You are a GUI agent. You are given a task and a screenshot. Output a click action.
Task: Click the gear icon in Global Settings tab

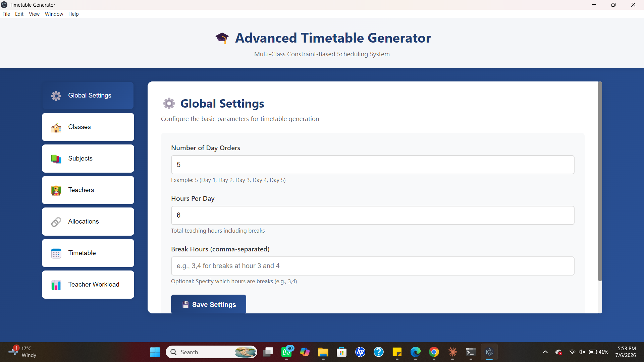click(x=56, y=96)
